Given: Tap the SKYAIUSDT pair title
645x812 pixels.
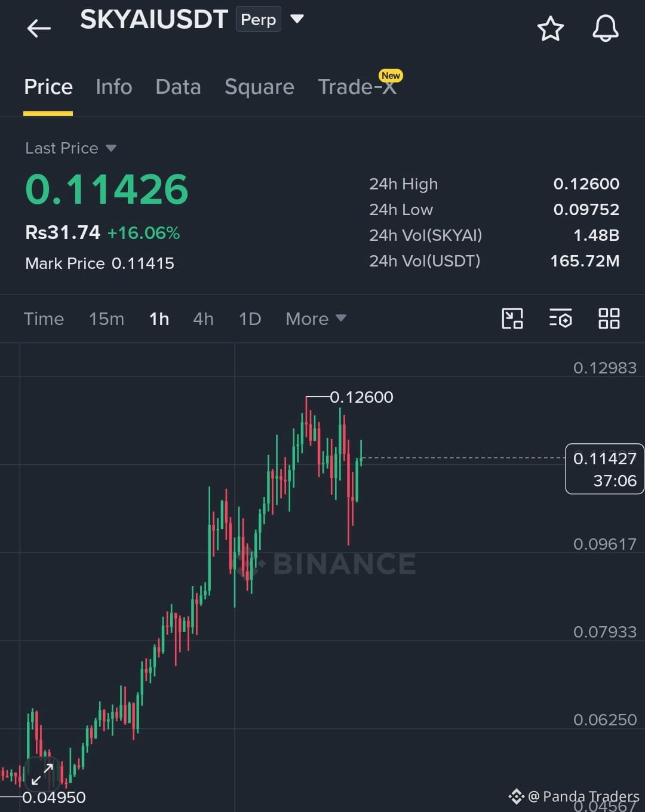Looking at the screenshot, I should (x=154, y=20).
